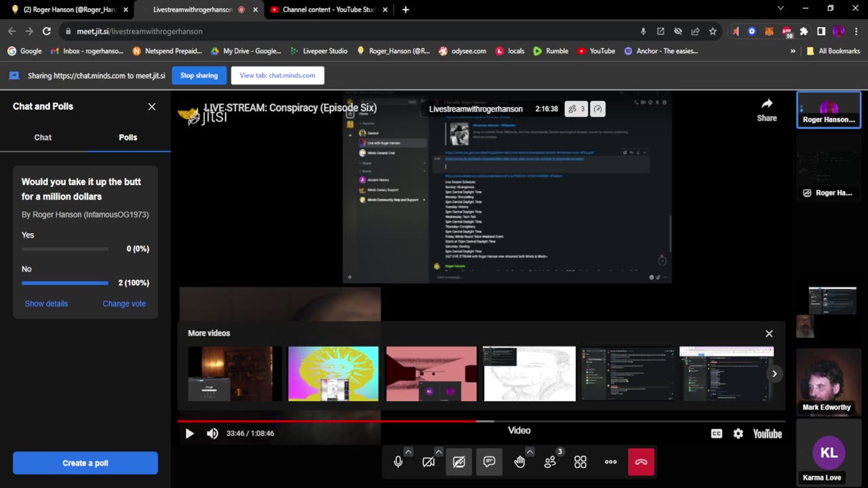Open the Extensions puzzle piece menu
Image resolution: width=868 pixels, height=488 pixels.
[804, 31]
